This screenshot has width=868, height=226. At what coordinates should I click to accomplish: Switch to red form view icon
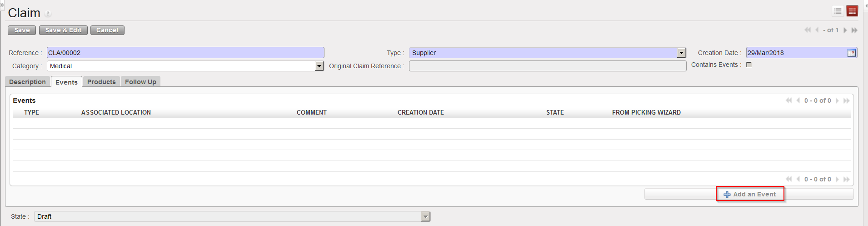(x=852, y=11)
